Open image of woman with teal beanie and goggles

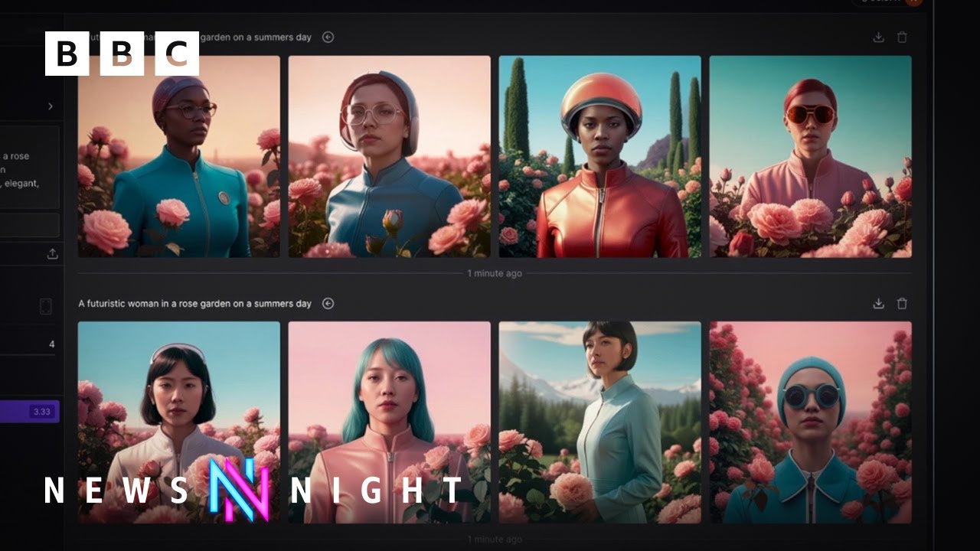coord(811,422)
